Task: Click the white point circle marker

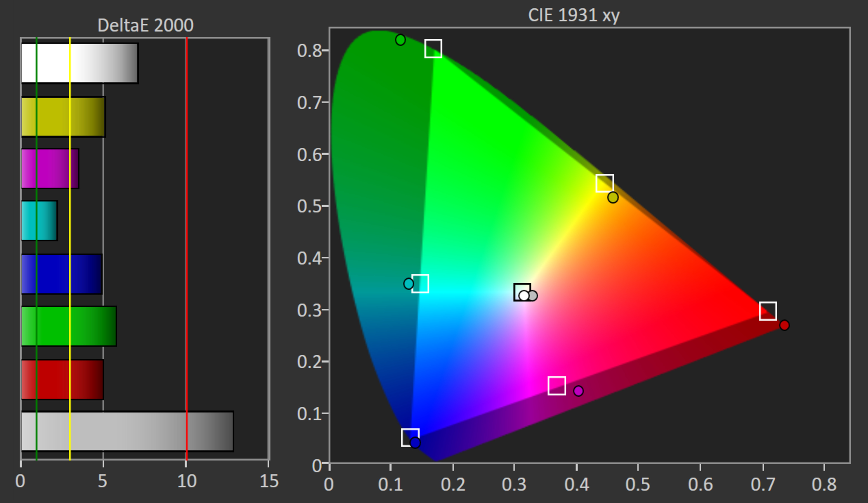Action: (x=524, y=296)
